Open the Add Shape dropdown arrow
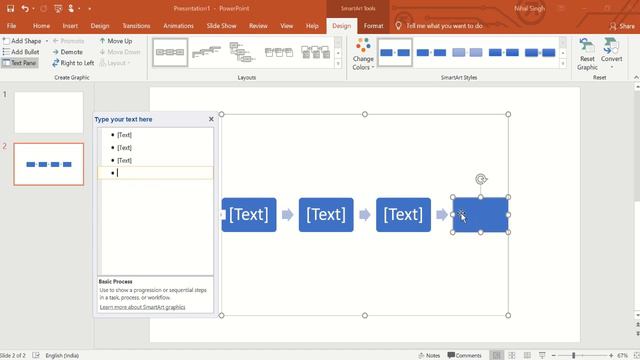Viewport: 640px width, 360px height. pyautogui.click(x=47, y=41)
